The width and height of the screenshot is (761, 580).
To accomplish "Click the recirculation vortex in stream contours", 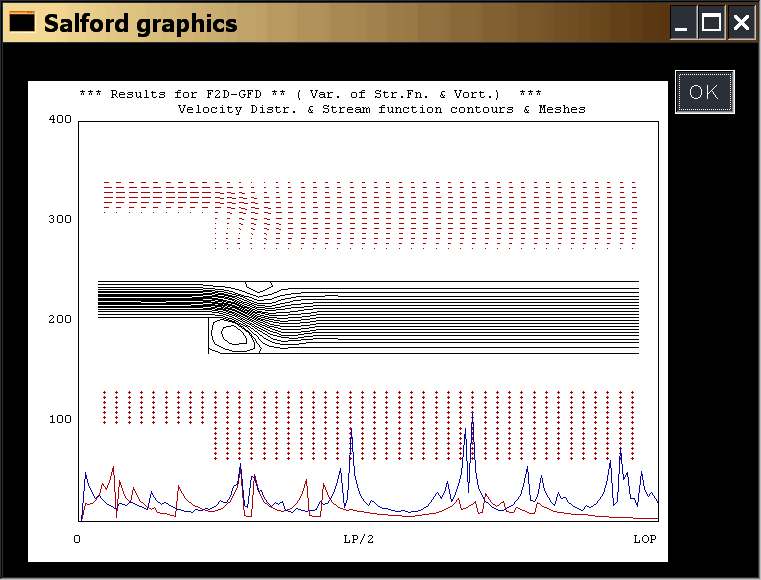I will pyautogui.click(x=234, y=335).
